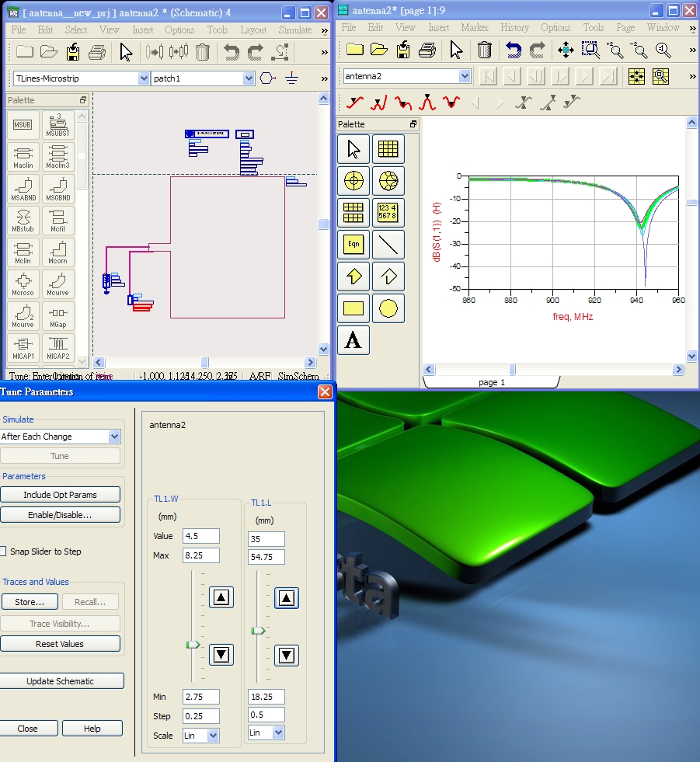This screenshot has width=700, height=762.
Task: Click the TL1.L increment up arrow button
Action: pos(287,598)
